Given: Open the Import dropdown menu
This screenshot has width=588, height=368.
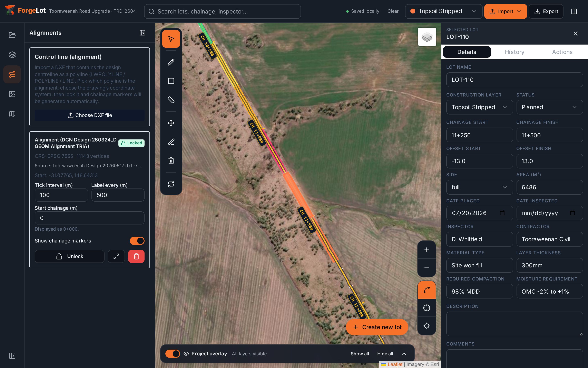Looking at the screenshot, I should (x=505, y=11).
